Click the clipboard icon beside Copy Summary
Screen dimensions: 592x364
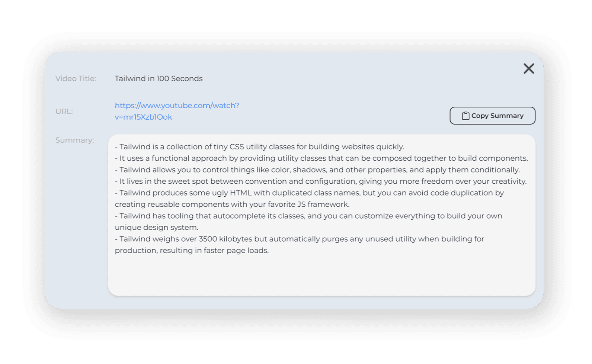pos(465,116)
